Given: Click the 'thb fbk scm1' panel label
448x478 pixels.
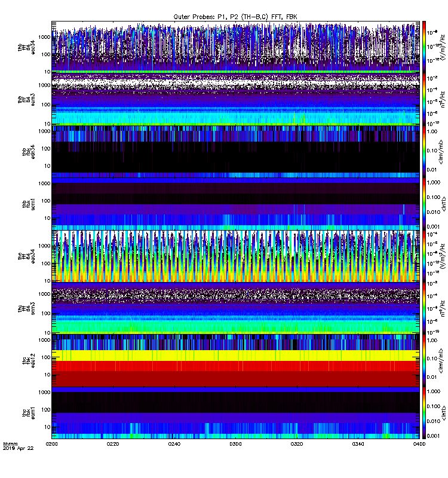Looking at the screenshot, I should click(x=29, y=204).
